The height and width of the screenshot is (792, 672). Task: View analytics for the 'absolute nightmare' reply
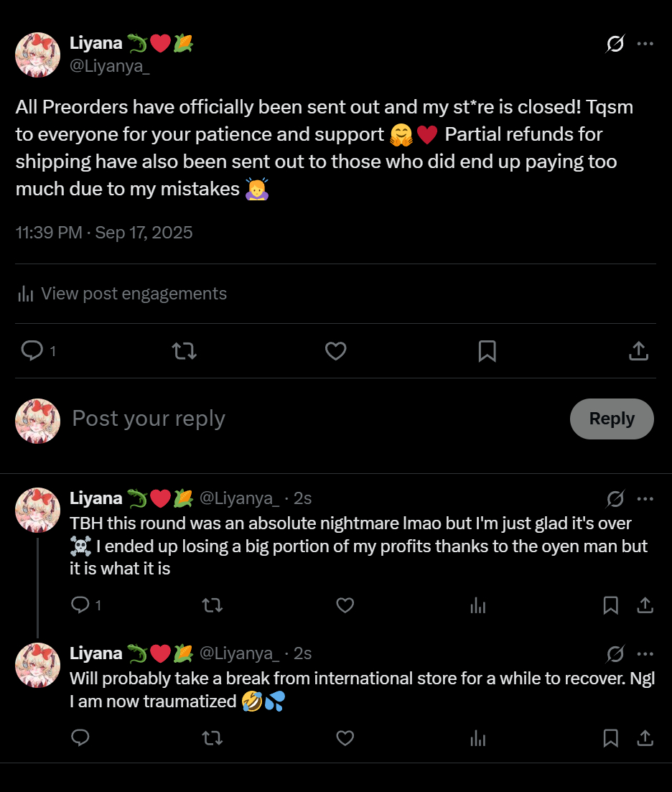coord(477,605)
